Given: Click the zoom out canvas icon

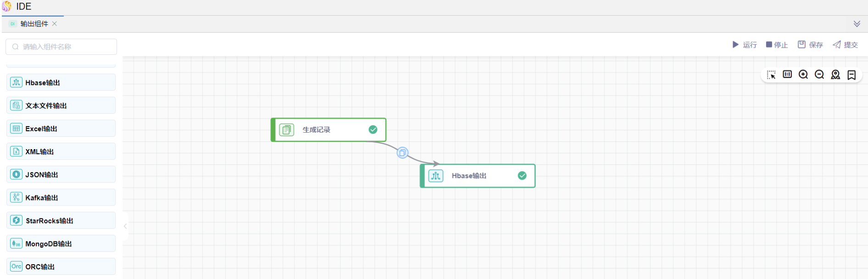Looking at the screenshot, I should [819, 75].
